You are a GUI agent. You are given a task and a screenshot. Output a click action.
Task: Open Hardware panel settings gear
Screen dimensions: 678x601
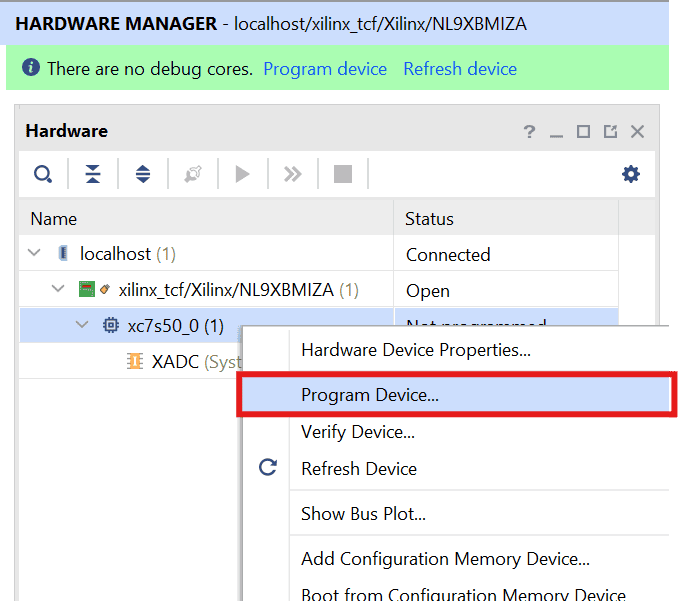[631, 174]
